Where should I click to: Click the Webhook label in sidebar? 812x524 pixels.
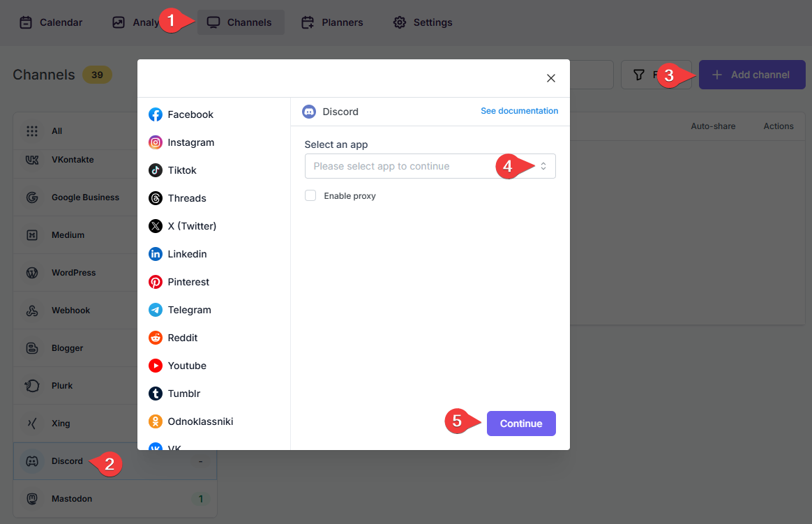click(71, 310)
